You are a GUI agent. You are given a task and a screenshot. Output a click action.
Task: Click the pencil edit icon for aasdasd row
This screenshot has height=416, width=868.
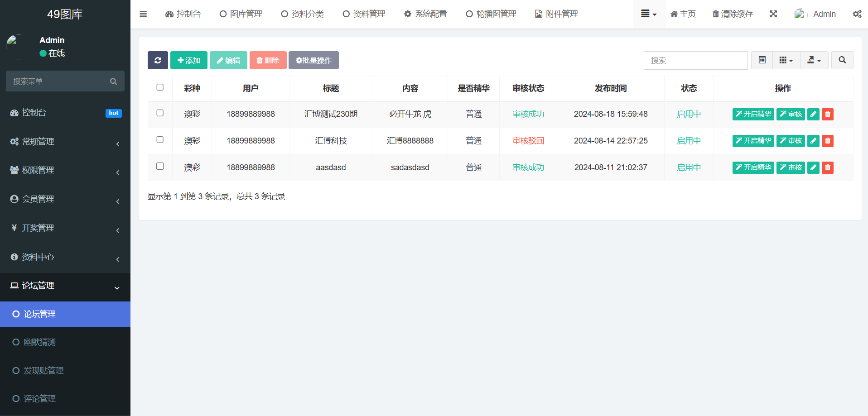click(x=813, y=167)
